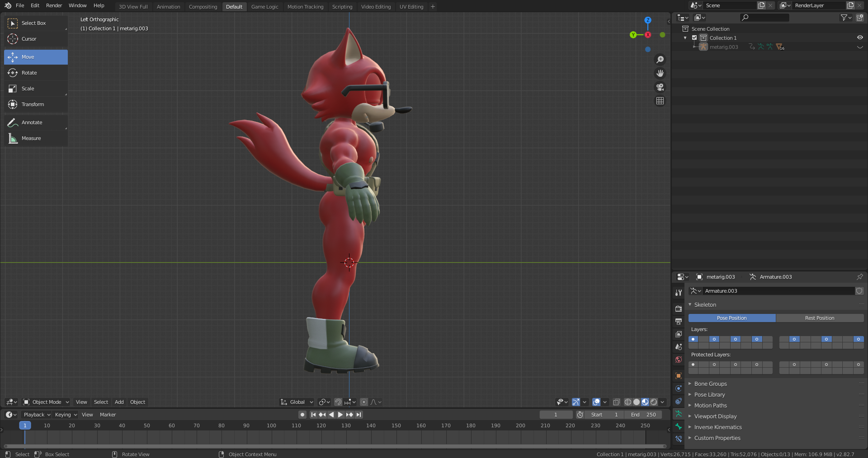The image size is (868, 458).
Task: Switch to orthographic grid view toggle
Action: point(660,101)
